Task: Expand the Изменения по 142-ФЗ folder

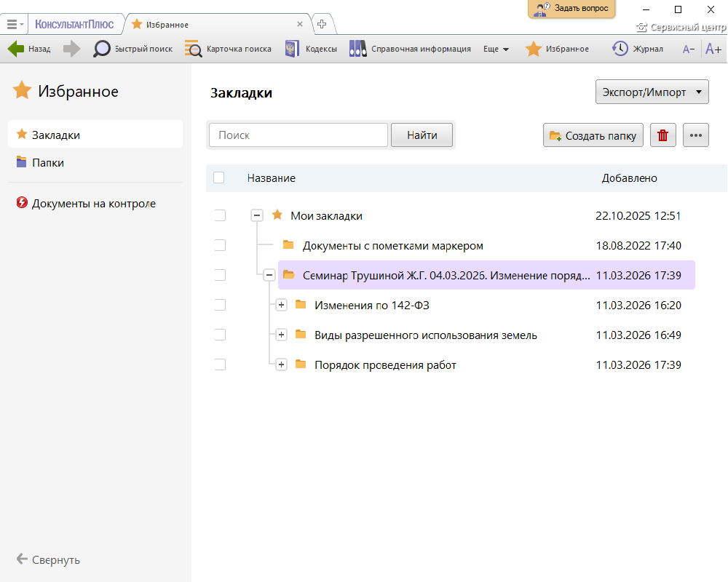Action: [282, 305]
